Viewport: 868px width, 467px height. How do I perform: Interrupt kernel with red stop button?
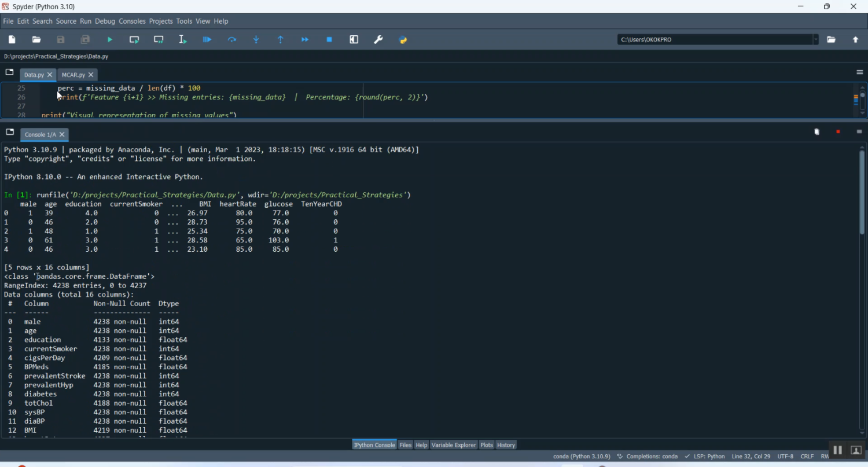click(x=838, y=132)
